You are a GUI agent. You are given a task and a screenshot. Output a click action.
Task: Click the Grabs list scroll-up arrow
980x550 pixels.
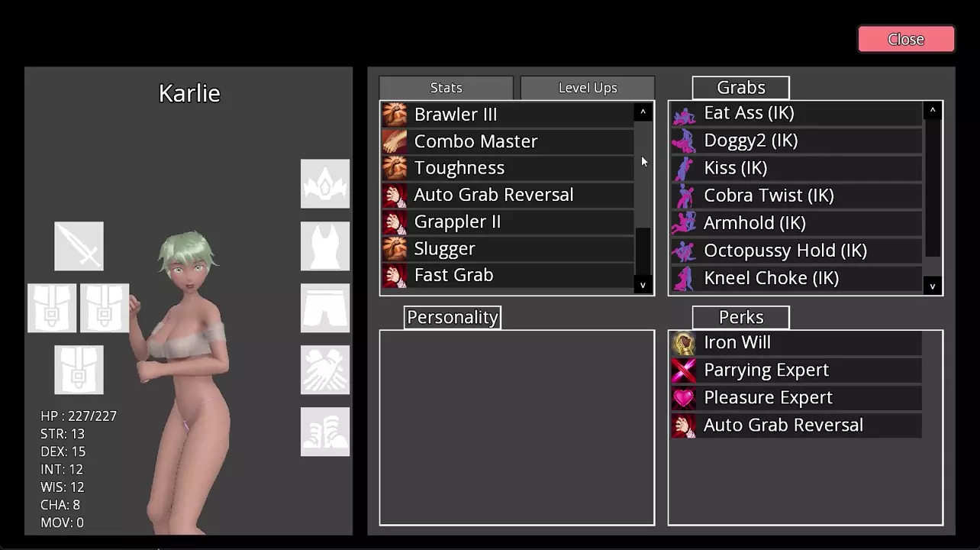point(932,111)
